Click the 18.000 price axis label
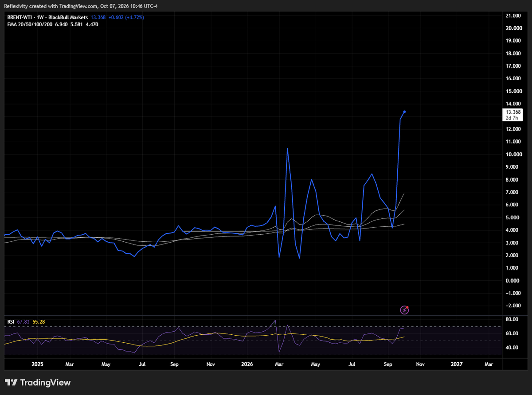532x395 pixels. pos(513,54)
